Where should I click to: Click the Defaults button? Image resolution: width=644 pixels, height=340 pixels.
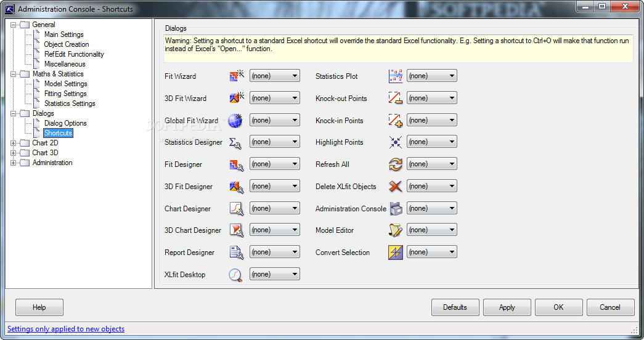[x=455, y=307]
